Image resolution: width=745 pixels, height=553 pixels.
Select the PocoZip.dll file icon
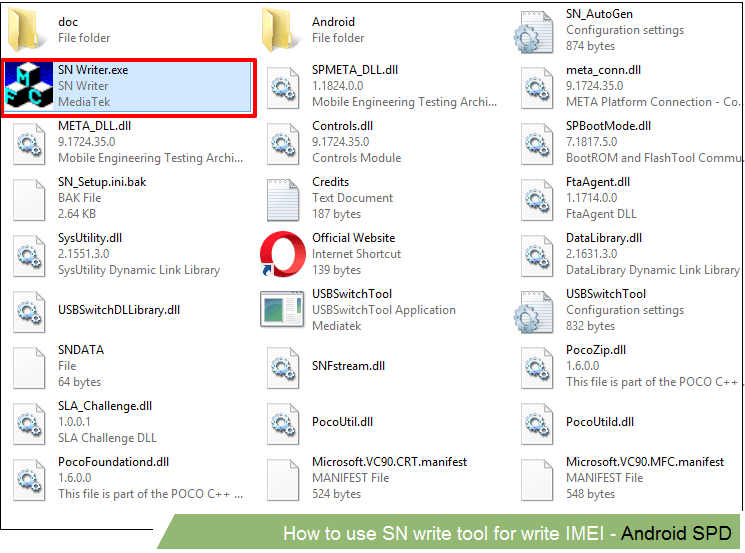tap(537, 368)
